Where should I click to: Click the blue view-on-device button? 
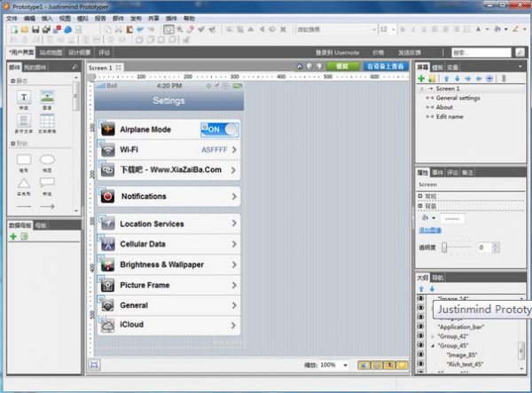[386, 67]
